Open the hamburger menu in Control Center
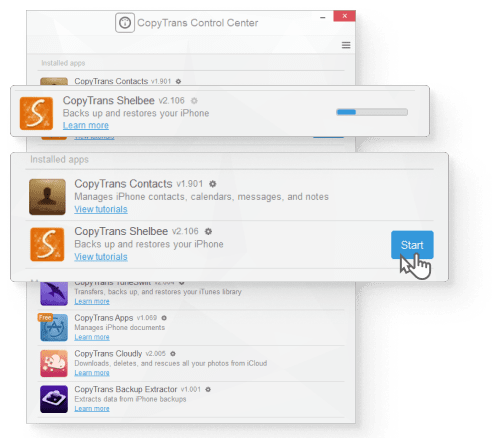The width and height of the screenshot is (499, 438). (346, 45)
